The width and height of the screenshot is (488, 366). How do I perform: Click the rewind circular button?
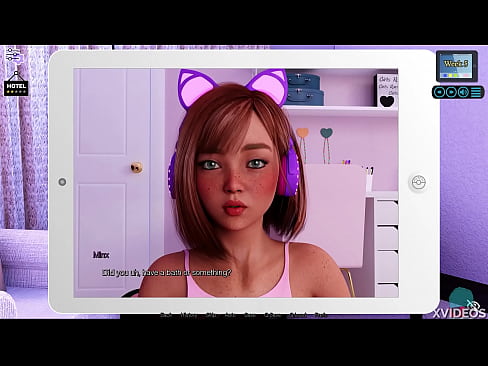tap(440, 92)
